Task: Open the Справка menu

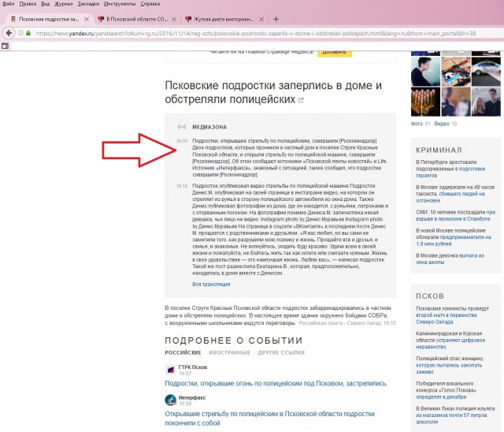Action: (150, 4)
